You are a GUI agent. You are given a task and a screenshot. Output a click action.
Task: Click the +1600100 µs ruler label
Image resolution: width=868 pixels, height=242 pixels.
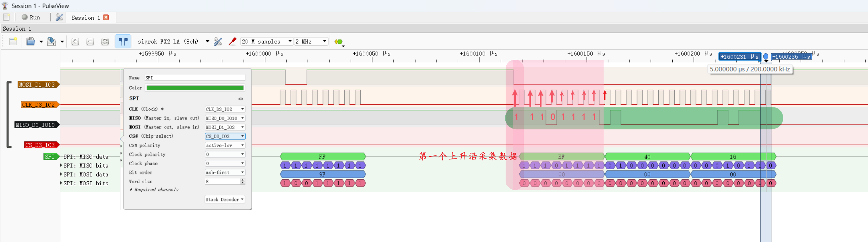click(479, 54)
